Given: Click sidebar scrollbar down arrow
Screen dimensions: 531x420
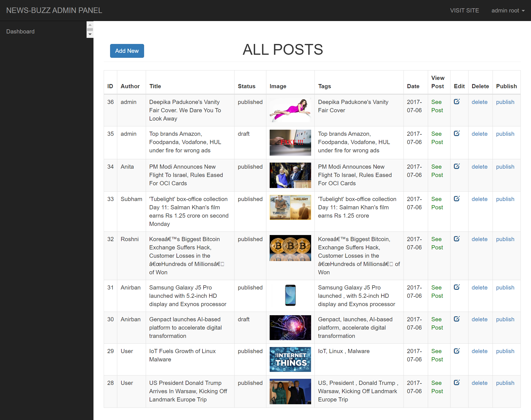Looking at the screenshot, I should tap(90, 34).
